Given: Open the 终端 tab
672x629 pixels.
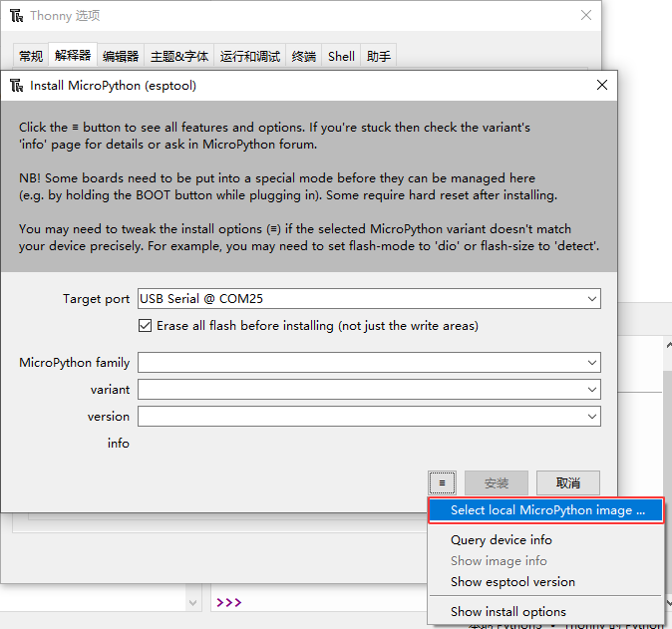Looking at the screenshot, I should tap(304, 56).
